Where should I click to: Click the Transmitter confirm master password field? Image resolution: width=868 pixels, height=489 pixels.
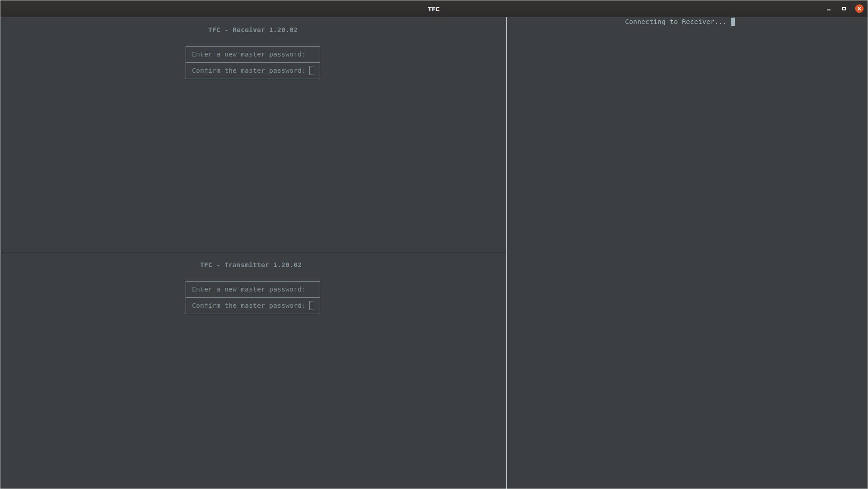[253, 306]
